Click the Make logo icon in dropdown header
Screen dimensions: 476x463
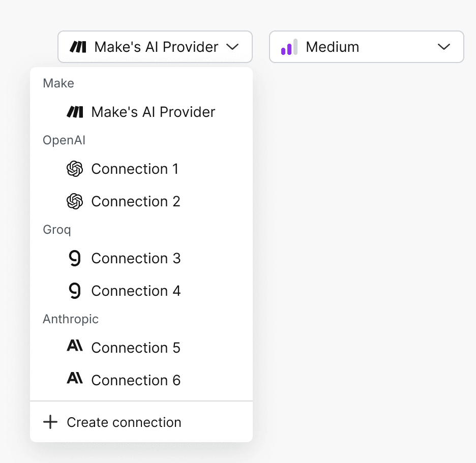(78, 47)
